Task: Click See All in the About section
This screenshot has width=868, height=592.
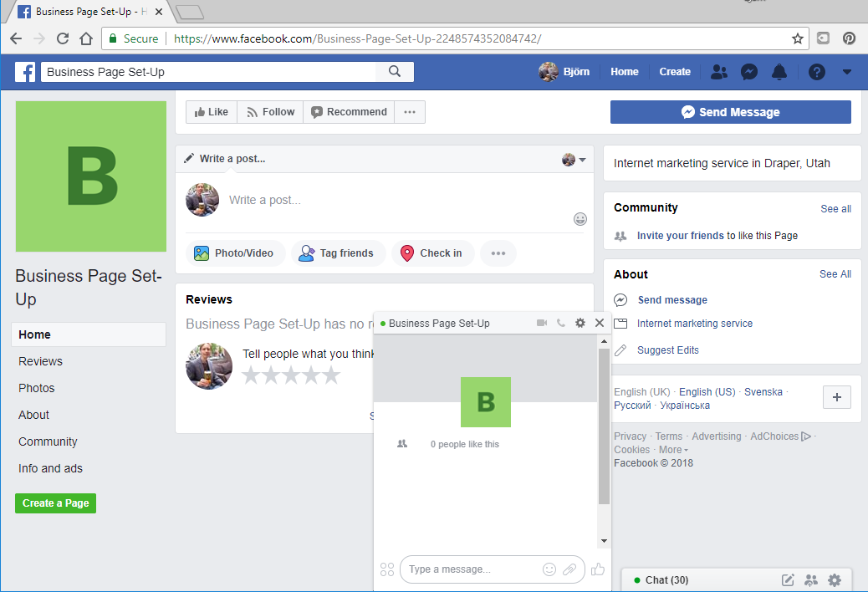Action: (x=835, y=274)
